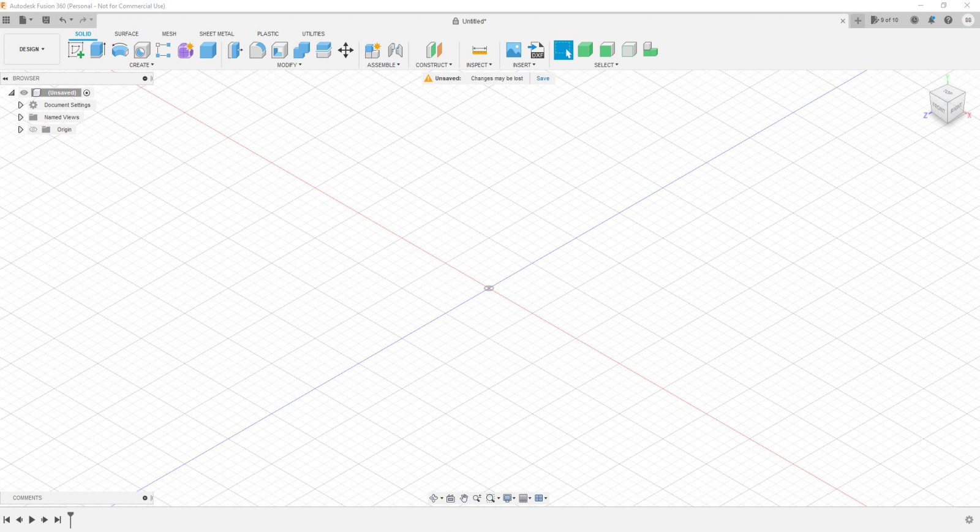Select the Revolve tool
This screenshot has width=980, height=532.
click(x=120, y=50)
